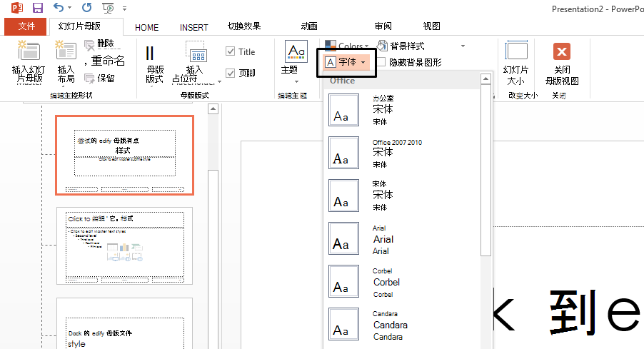Screen dimensions: 644x349
Task: Delete the selected layout (删除)
Action: pyautogui.click(x=99, y=44)
